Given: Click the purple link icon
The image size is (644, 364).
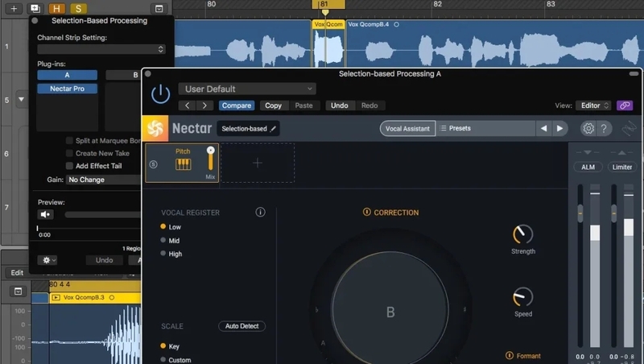Looking at the screenshot, I should (625, 105).
